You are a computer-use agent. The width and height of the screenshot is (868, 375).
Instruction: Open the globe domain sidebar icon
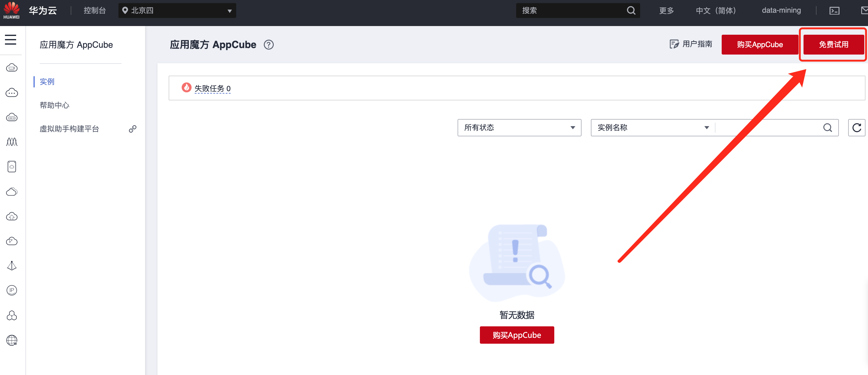[x=12, y=340]
